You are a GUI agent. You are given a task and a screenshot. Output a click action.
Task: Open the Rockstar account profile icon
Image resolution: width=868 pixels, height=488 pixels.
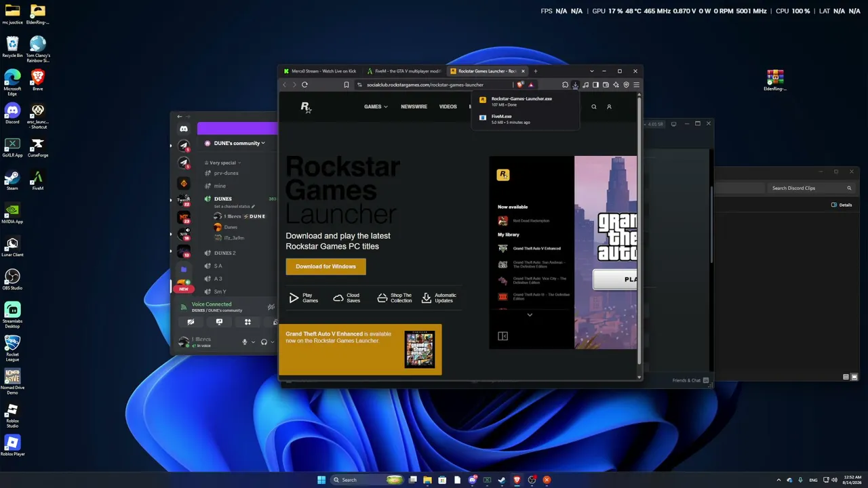609,107
